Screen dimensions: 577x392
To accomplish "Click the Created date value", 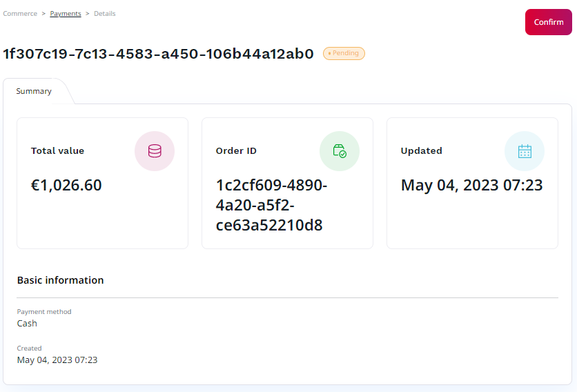I will point(57,360).
